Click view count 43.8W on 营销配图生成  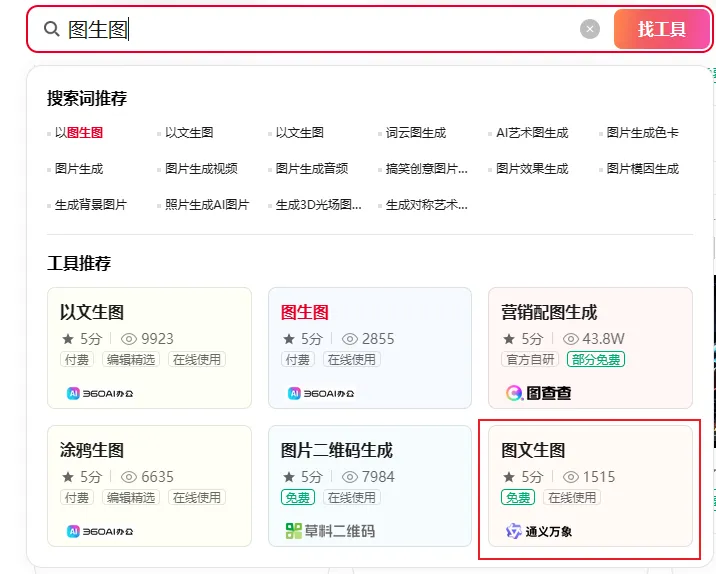[x=603, y=339]
